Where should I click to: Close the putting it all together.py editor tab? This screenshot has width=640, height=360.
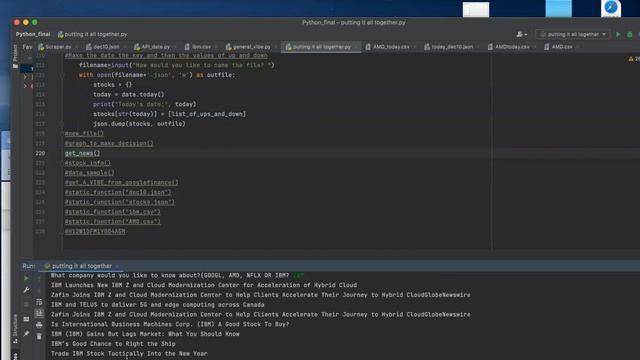[x=356, y=47]
